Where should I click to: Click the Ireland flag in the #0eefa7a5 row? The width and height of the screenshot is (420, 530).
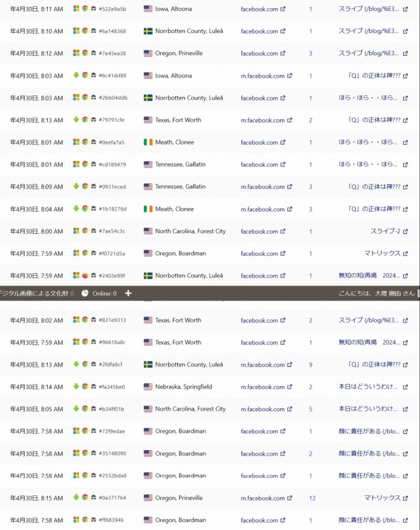(148, 142)
